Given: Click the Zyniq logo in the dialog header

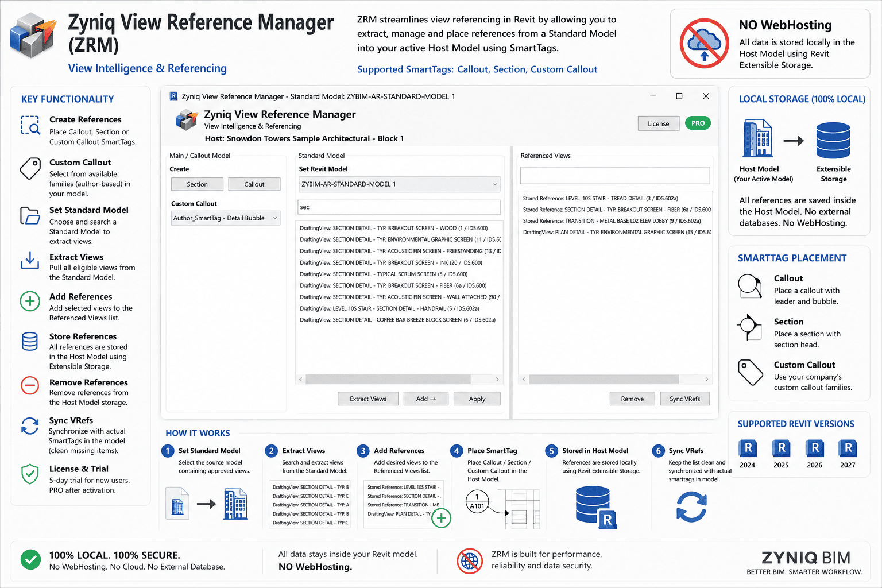Looking at the screenshot, I should click(x=187, y=120).
